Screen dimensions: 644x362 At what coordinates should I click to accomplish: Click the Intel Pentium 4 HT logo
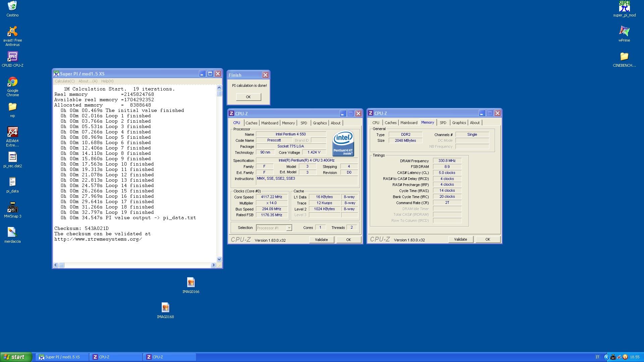(x=343, y=143)
